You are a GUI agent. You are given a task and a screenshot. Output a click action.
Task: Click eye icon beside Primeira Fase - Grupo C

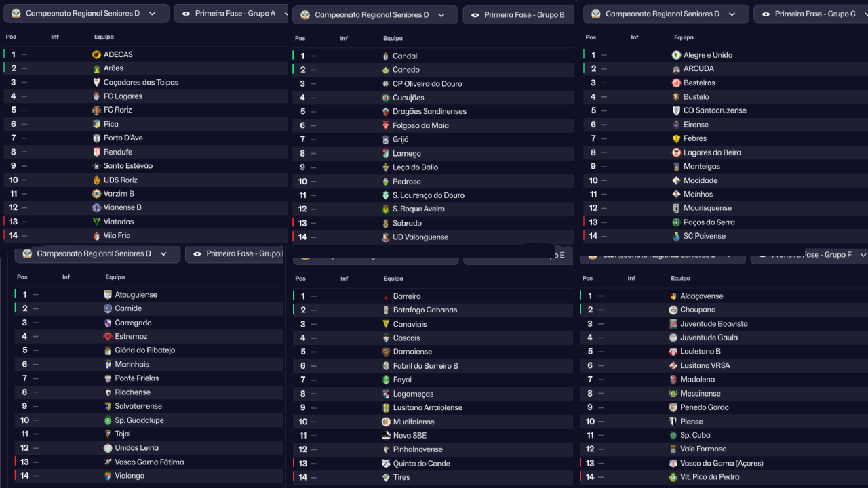point(766,14)
